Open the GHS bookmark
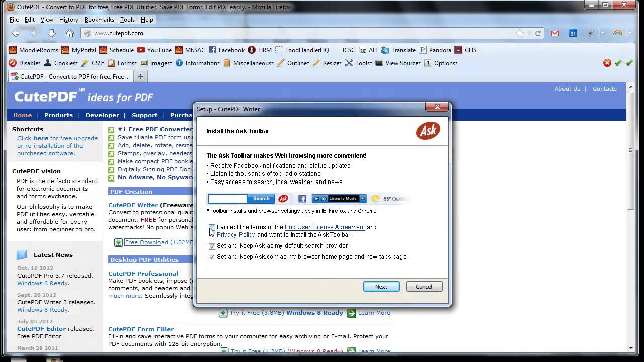 point(465,50)
